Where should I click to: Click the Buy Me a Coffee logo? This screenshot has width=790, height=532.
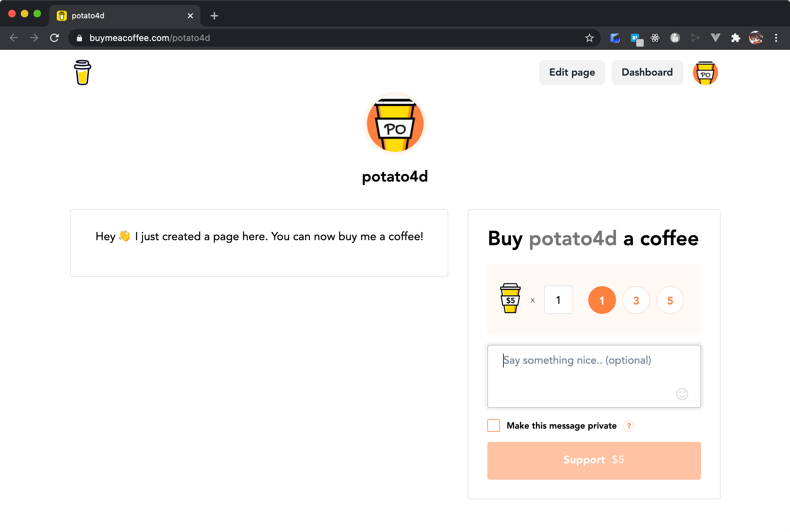[x=83, y=72]
